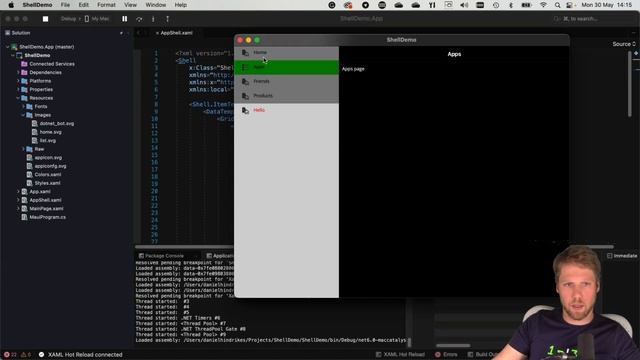Open the Solution panel options dropdown arrow

[121, 33]
